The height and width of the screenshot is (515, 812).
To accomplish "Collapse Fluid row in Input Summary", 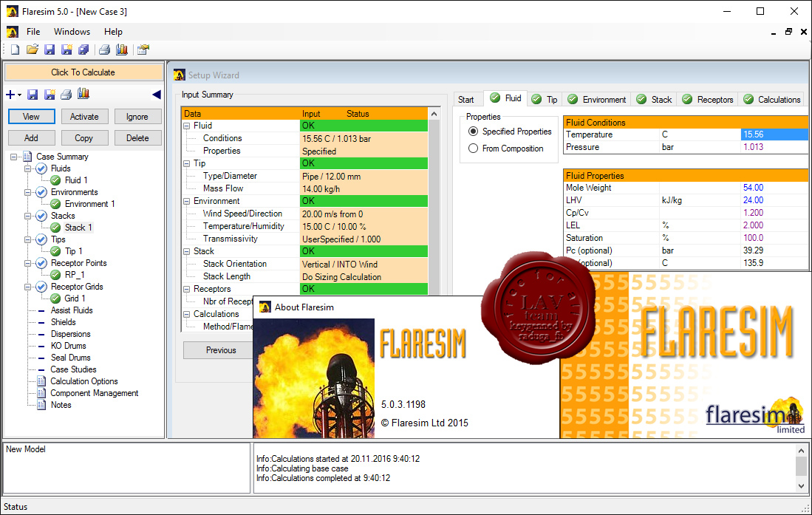I will coord(186,126).
